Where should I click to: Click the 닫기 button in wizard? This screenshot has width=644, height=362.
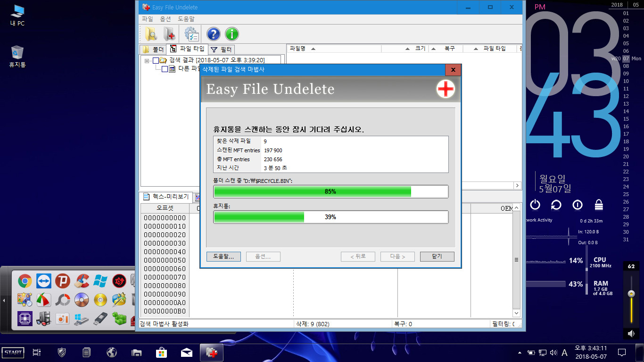click(x=437, y=256)
